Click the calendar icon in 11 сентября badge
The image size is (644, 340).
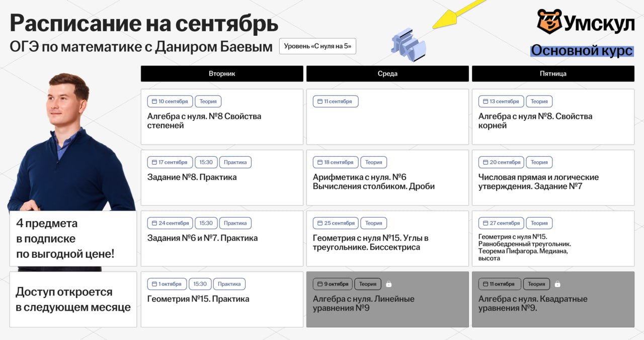point(319,101)
